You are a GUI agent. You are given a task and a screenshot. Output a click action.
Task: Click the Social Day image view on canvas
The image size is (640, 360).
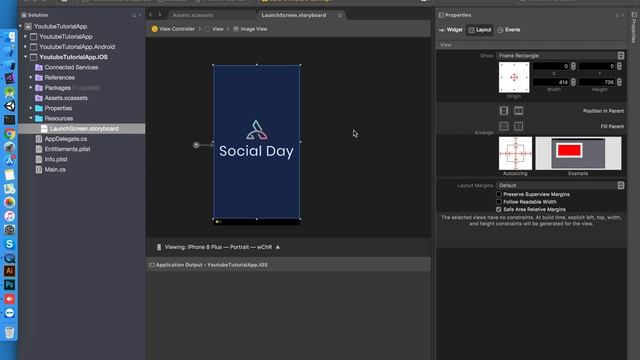coord(257,142)
